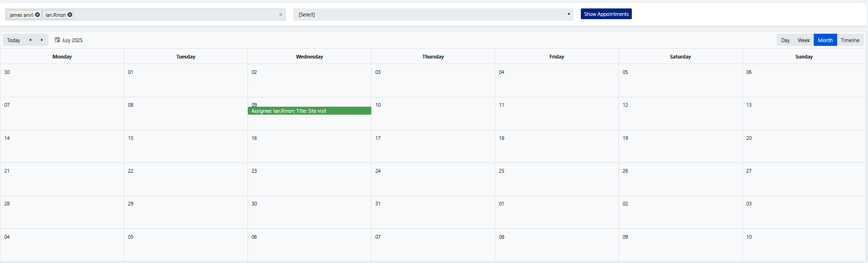This screenshot has width=868, height=263.
Task: Click the date number 25 on Friday
Action: click(x=501, y=171)
